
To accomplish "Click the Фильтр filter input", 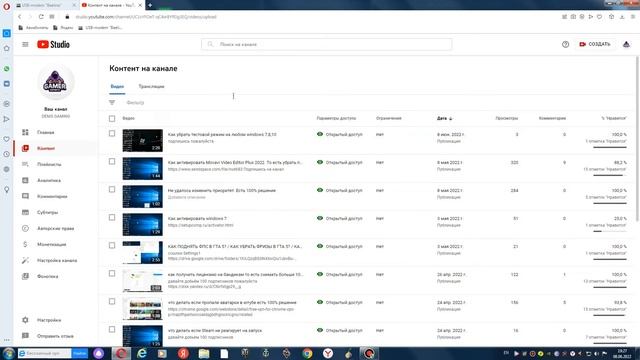I will [135, 102].
